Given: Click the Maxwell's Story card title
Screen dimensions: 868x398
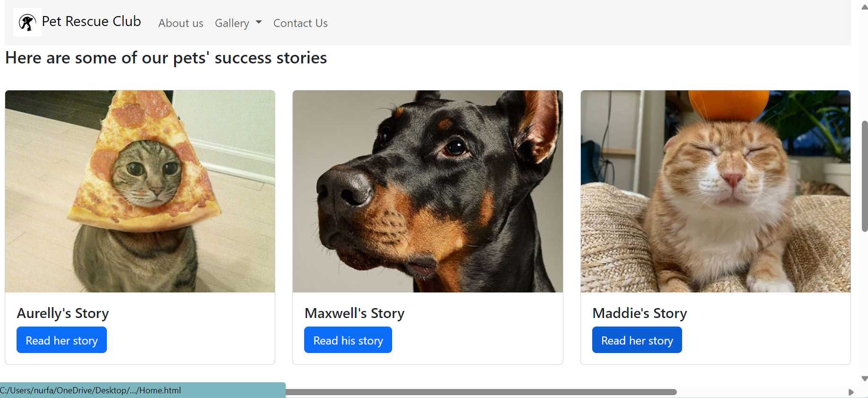Looking at the screenshot, I should coord(355,313).
